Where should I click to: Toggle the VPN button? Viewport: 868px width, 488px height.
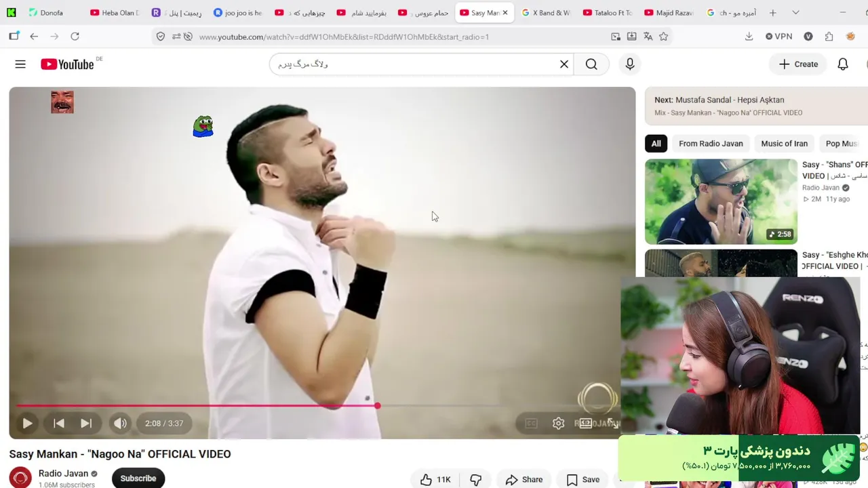778,37
